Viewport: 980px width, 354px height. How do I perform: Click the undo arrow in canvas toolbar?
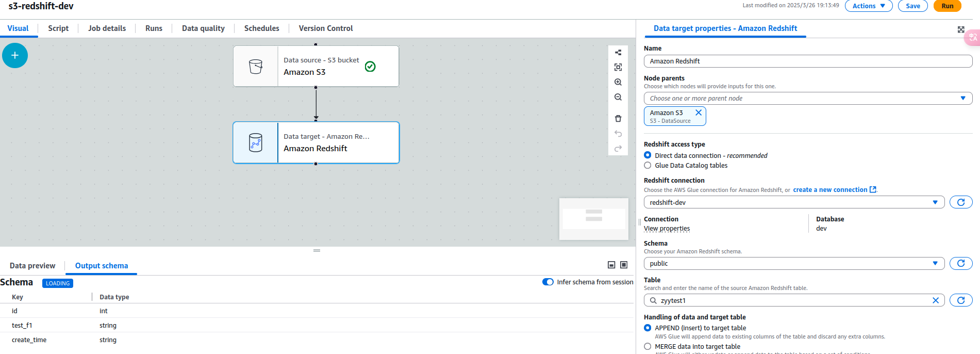(618, 134)
